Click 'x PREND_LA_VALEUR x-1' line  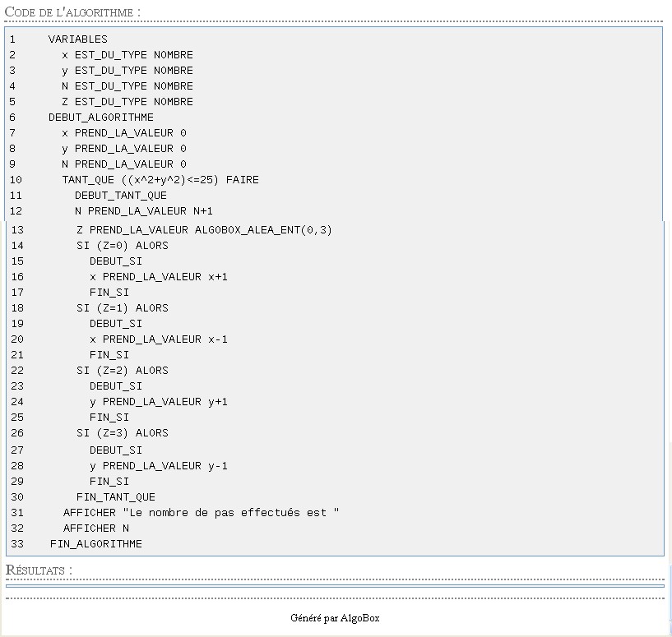click(159, 339)
